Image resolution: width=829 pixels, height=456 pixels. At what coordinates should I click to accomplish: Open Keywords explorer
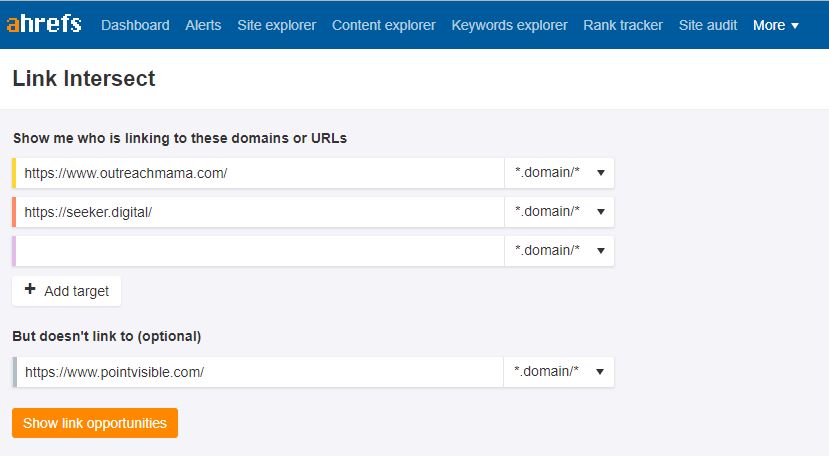(509, 25)
